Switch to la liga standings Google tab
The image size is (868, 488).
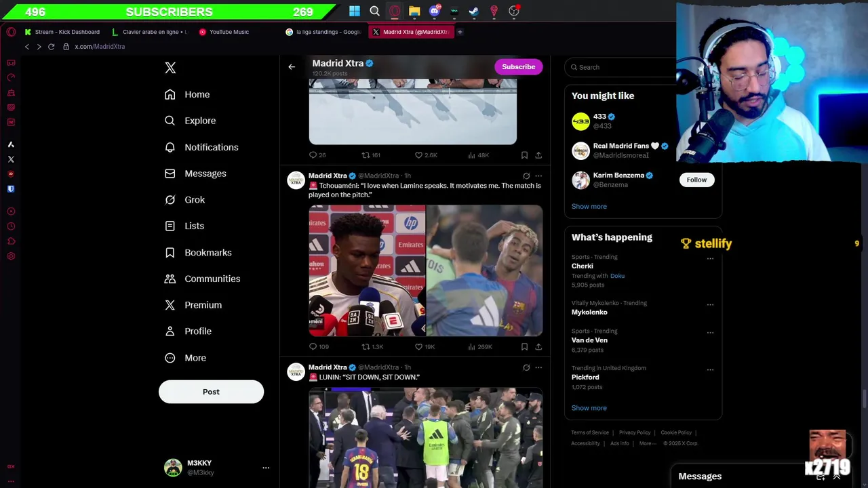pyautogui.click(x=324, y=32)
